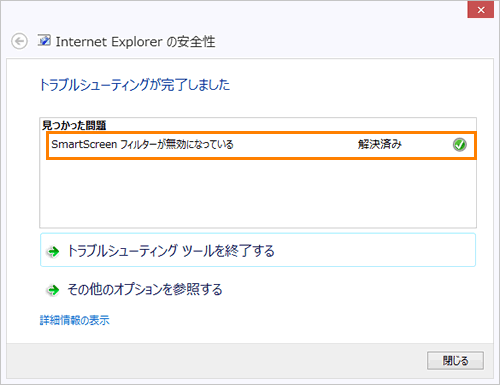Viewport: 500px width, 385px height.
Task: Click the トラブルシューティングが完了しました heading
Action: click(135, 85)
